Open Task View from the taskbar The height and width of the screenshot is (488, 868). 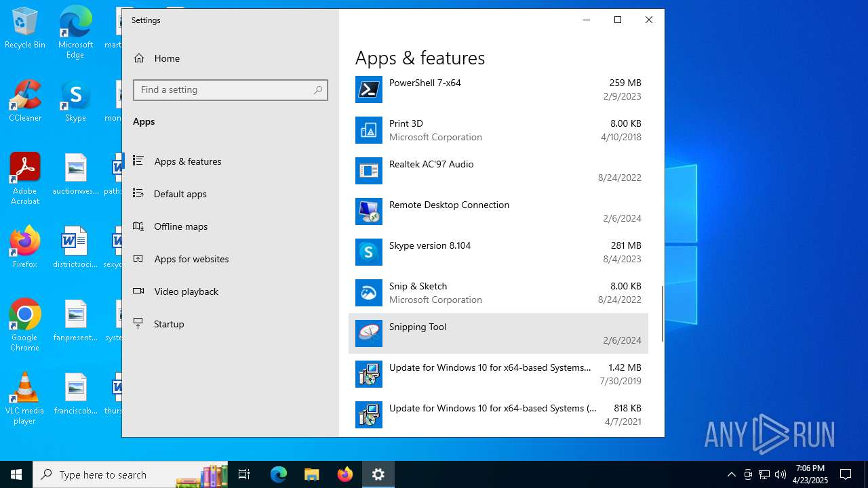[244, 474]
